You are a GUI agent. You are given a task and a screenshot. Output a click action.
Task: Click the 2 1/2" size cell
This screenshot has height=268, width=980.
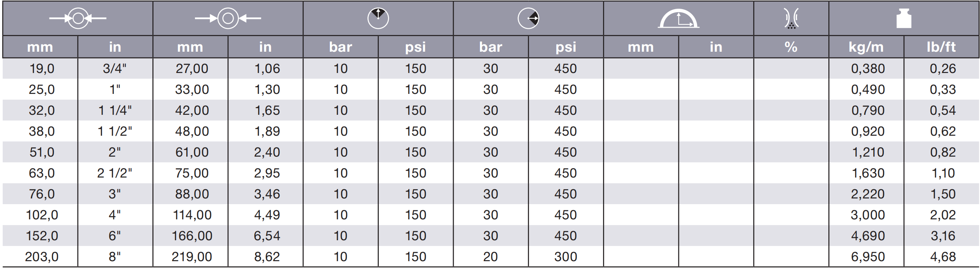pyautogui.click(x=115, y=173)
